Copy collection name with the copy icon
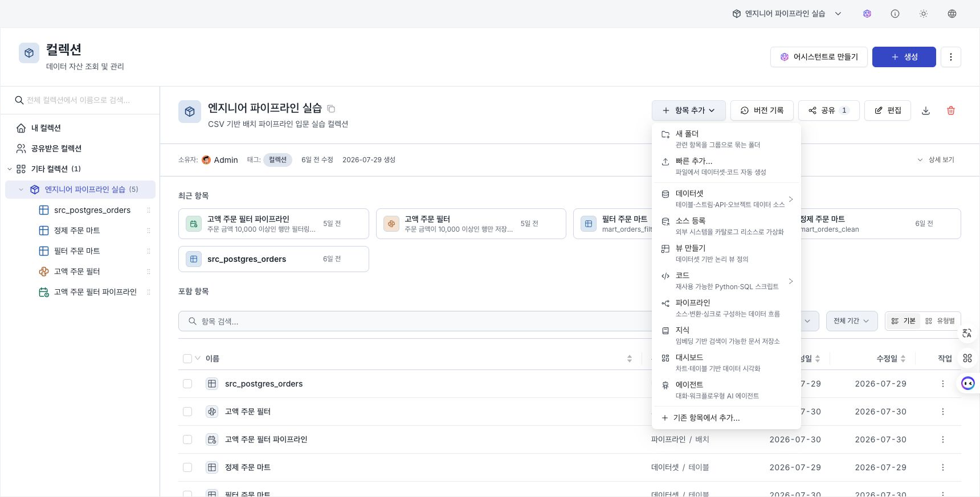Screen dimensions: 980x497 click(x=331, y=109)
